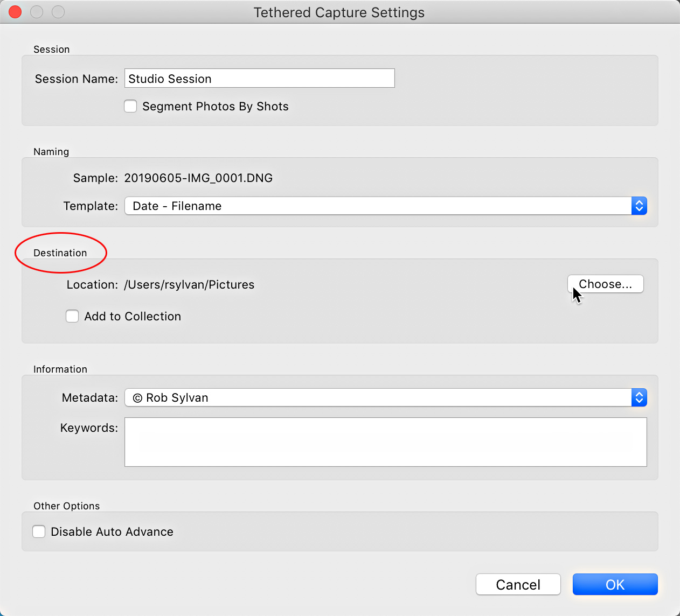This screenshot has width=680, height=616.
Task: Click the Metadata dropdown stepper arrows
Action: point(639,397)
